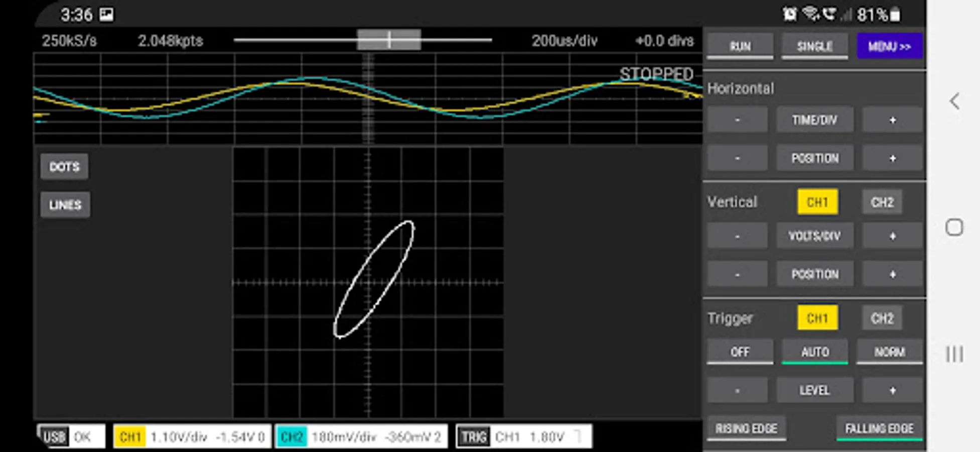Set trigger source to CH1
Screen dimensions: 980x452
click(817, 318)
